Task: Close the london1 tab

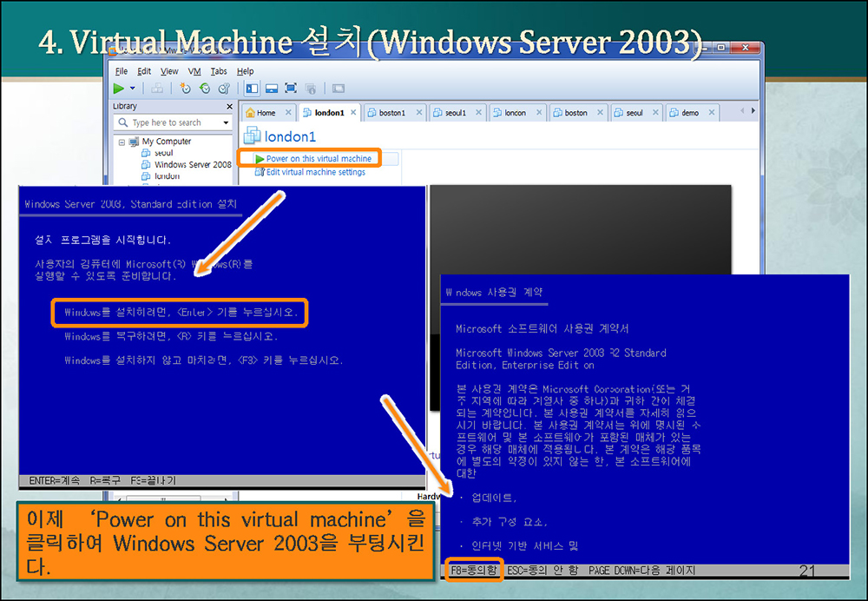Action: [x=353, y=112]
